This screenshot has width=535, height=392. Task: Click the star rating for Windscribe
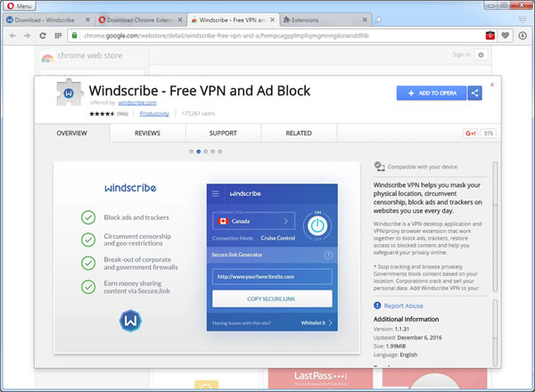click(x=102, y=114)
